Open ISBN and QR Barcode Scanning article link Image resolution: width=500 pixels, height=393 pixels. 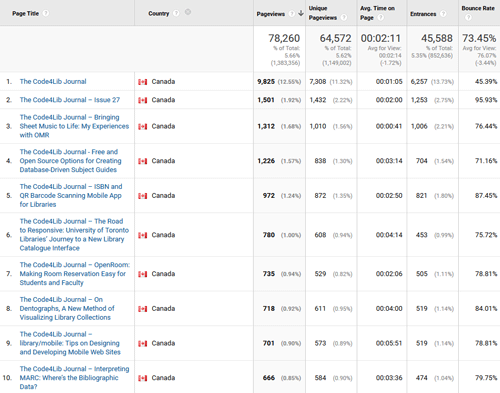(x=71, y=195)
